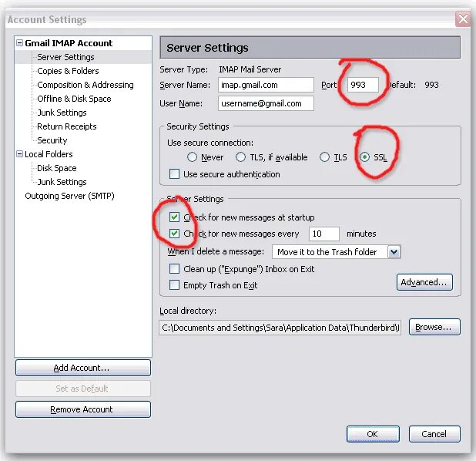Select TLS, if available option

click(240, 157)
